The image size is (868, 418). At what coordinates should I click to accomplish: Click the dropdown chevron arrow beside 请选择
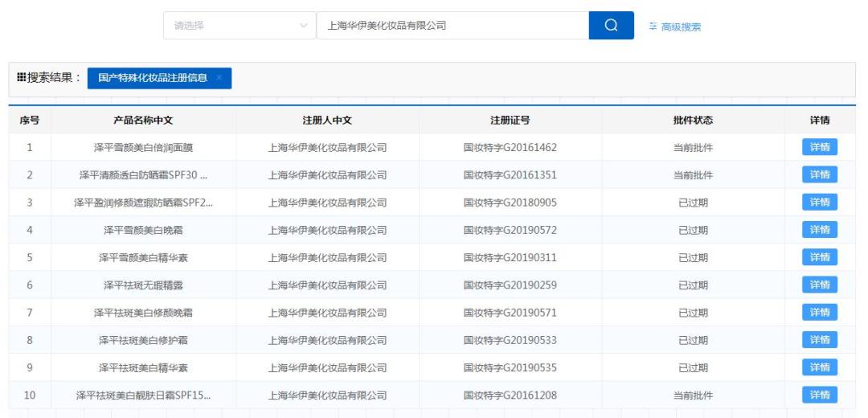[x=303, y=26]
